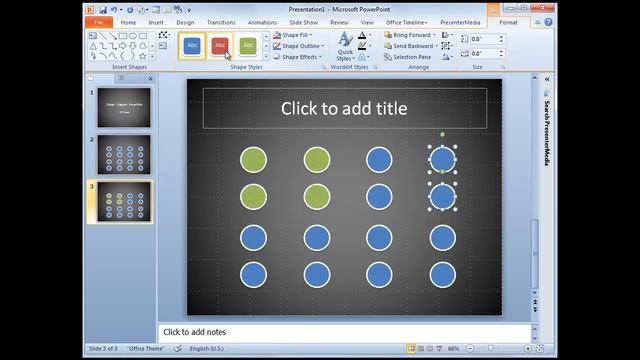This screenshot has height=360, width=640.
Task: Select the Arrow line shape
Action: [113, 36]
